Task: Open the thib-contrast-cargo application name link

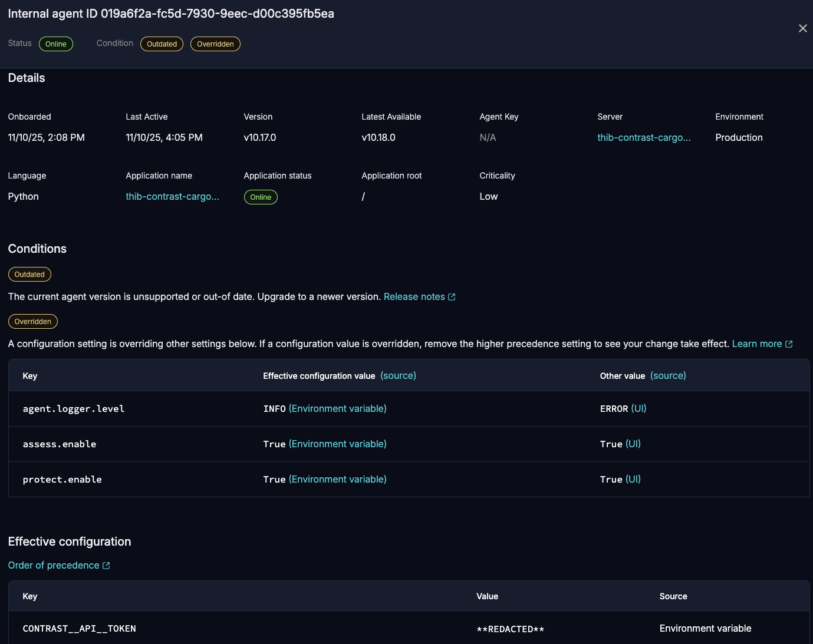Action: tap(172, 196)
